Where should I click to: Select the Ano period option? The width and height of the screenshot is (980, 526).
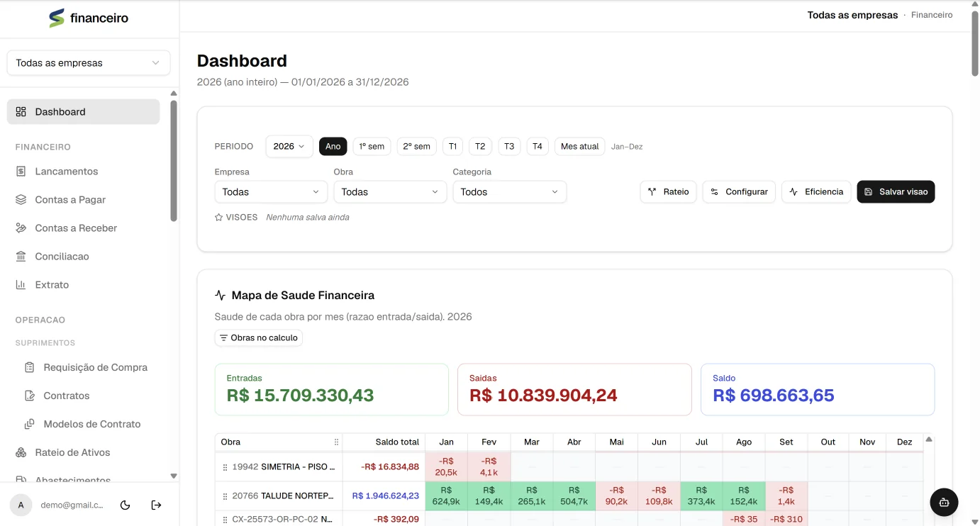(333, 147)
